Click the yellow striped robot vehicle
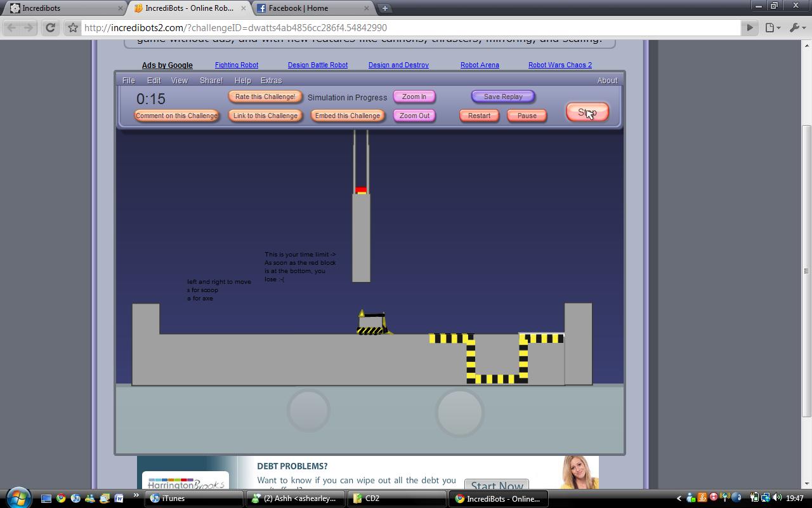The width and height of the screenshot is (812, 508). tap(373, 323)
